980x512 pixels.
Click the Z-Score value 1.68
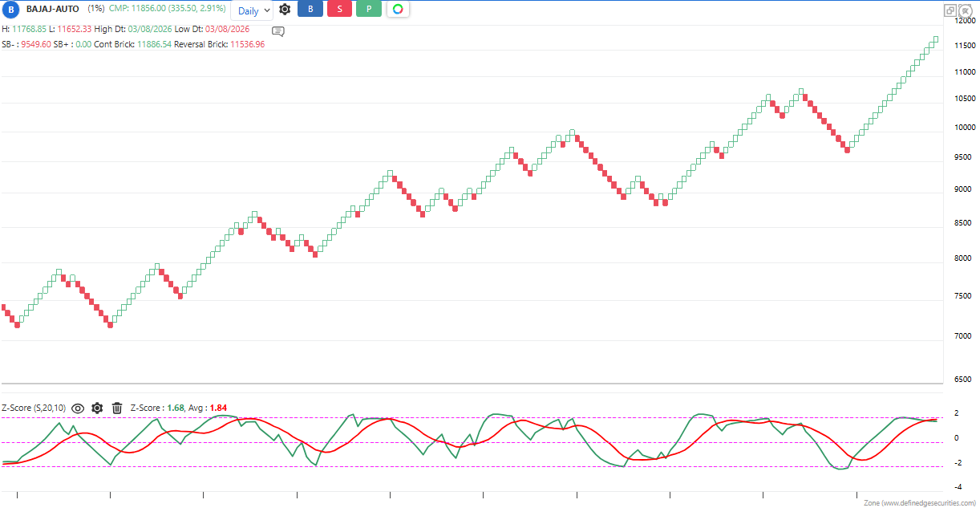click(x=176, y=408)
